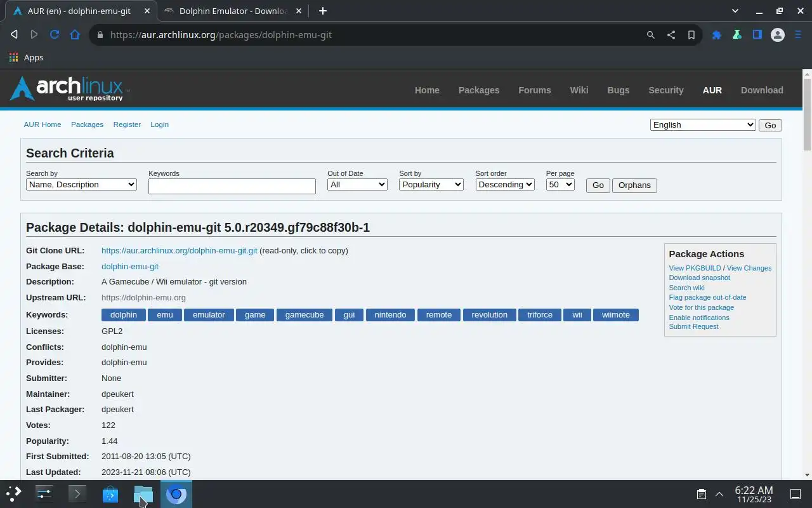The width and height of the screenshot is (812, 508).
Task: Click Flag package out-of-date link
Action: tap(707, 297)
